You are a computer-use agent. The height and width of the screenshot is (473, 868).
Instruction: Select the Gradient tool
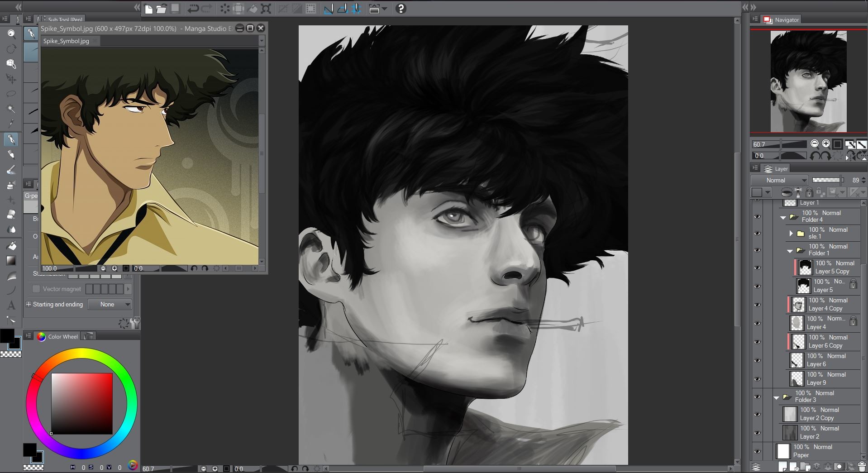pyautogui.click(x=11, y=261)
